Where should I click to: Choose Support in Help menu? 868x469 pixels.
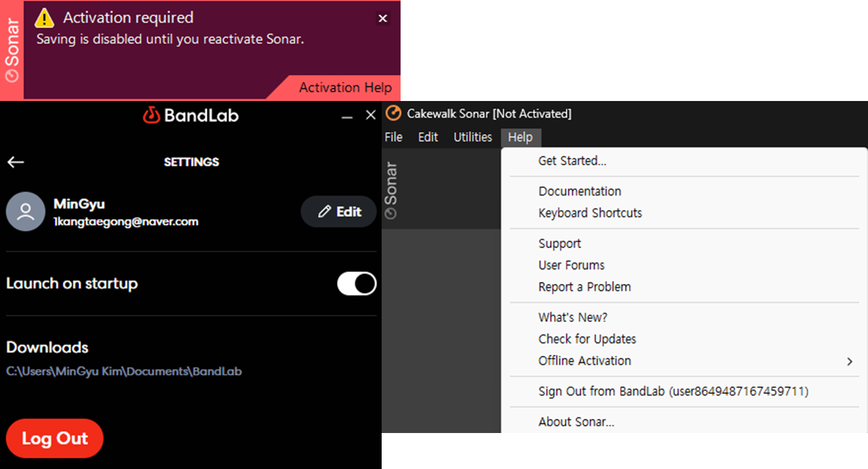tap(684, 244)
